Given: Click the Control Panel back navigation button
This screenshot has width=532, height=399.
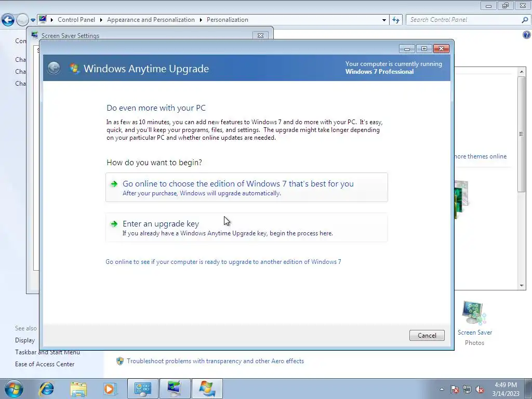Looking at the screenshot, I should [8, 20].
